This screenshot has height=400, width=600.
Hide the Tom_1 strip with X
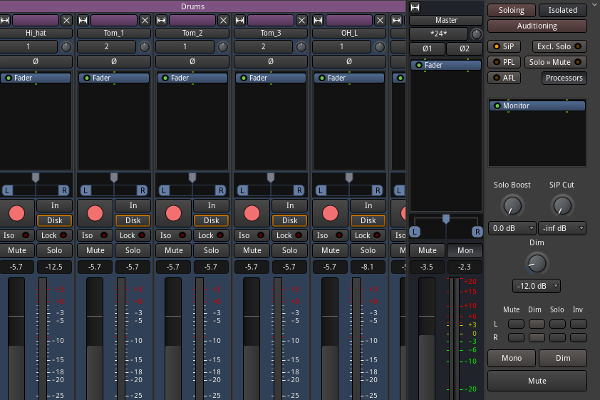click(x=145, y=20)
